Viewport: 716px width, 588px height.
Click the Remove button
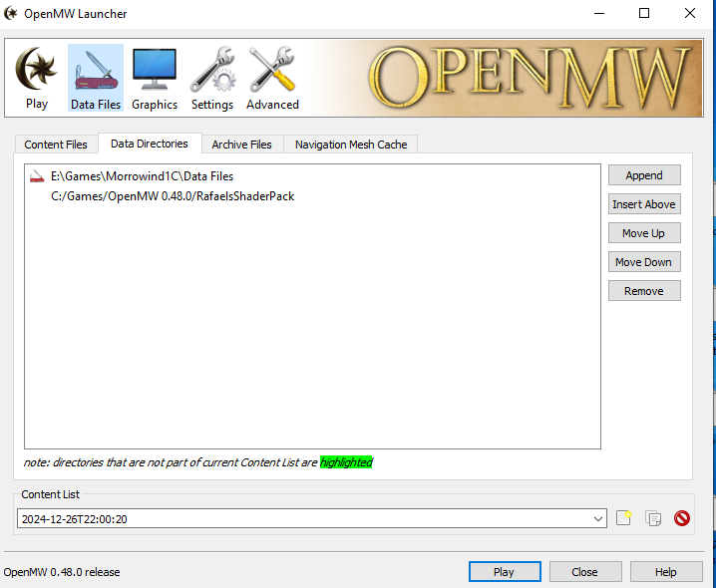coord(644,291)
